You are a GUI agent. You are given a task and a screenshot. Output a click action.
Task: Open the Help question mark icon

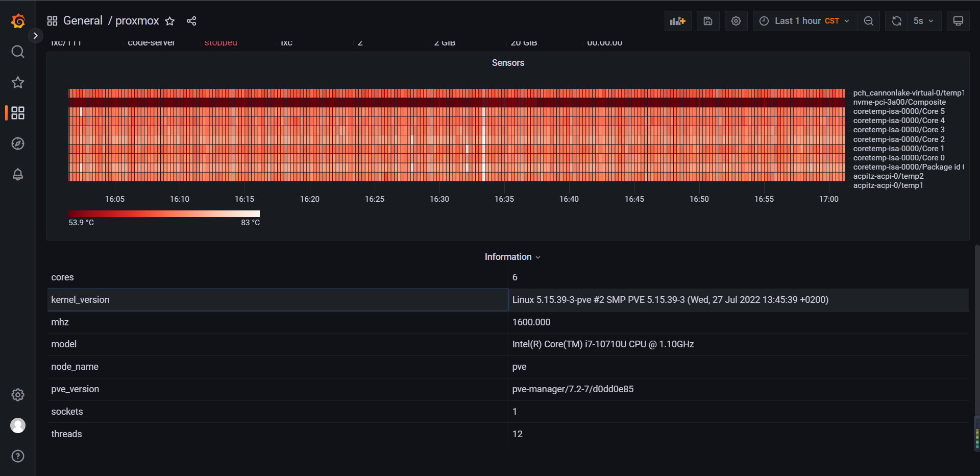pos(18,456)
